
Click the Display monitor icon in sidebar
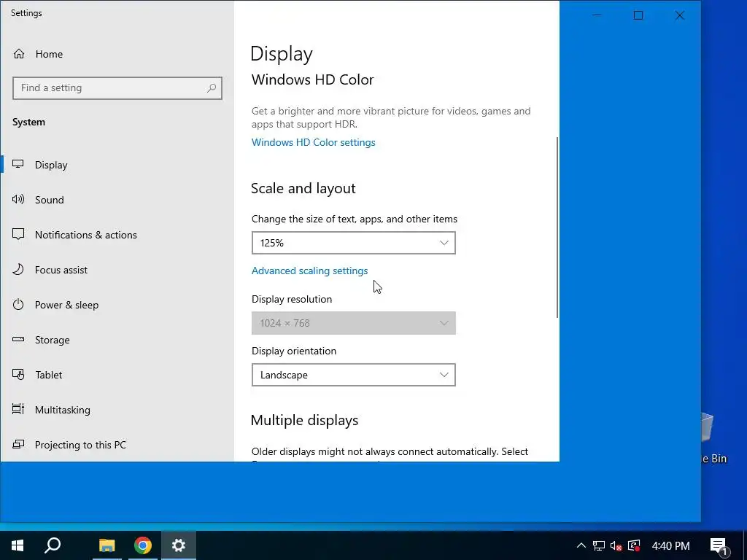pyautogui.click(x=18, y=164)
